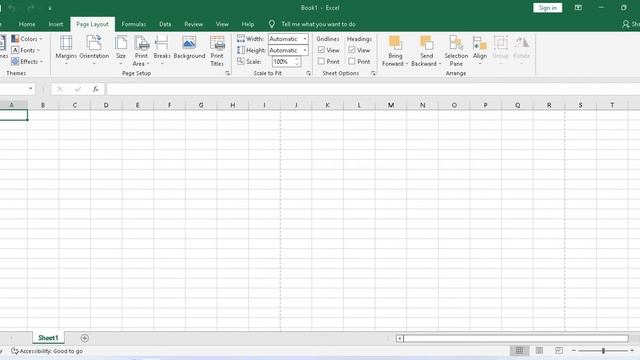Send Backward the selected object
640x360 pixels.
[426, 50]
